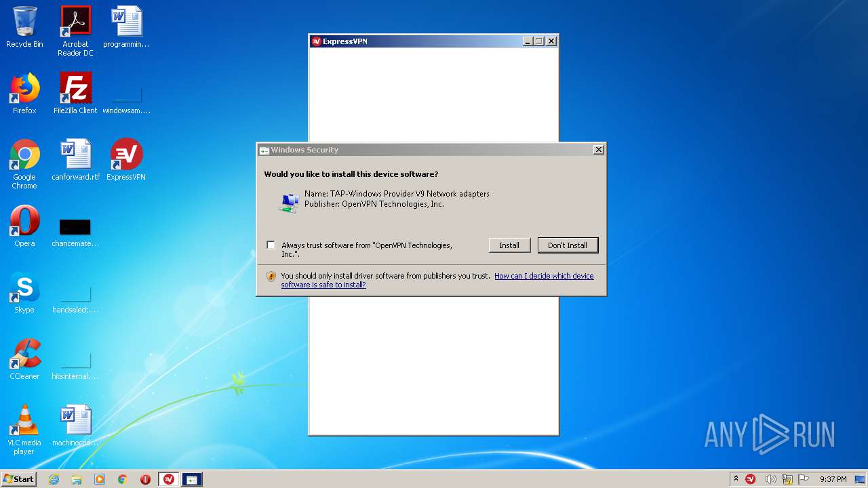Select the ExpressVPN desktop shortcut
This screenshot has width=868, height=488.
pos(126,160)
